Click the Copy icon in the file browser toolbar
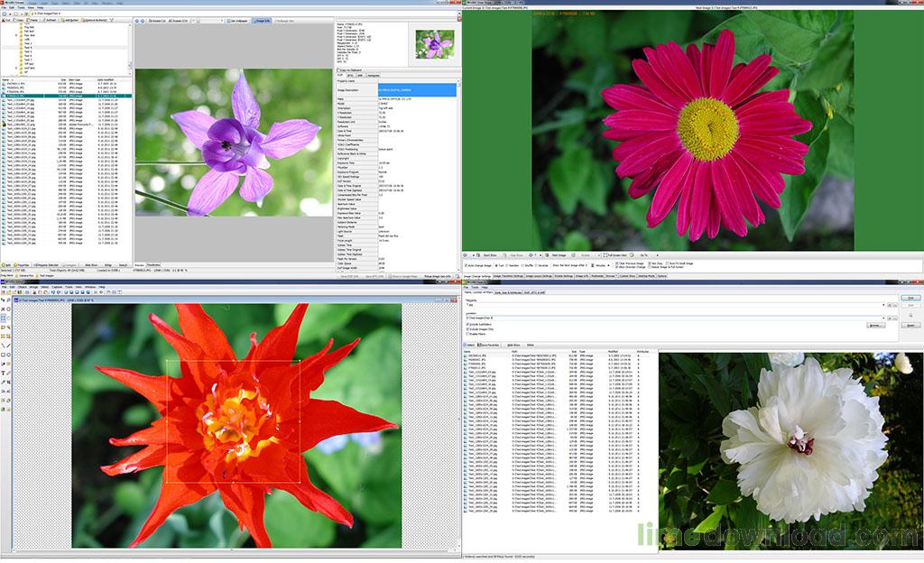 18,20
